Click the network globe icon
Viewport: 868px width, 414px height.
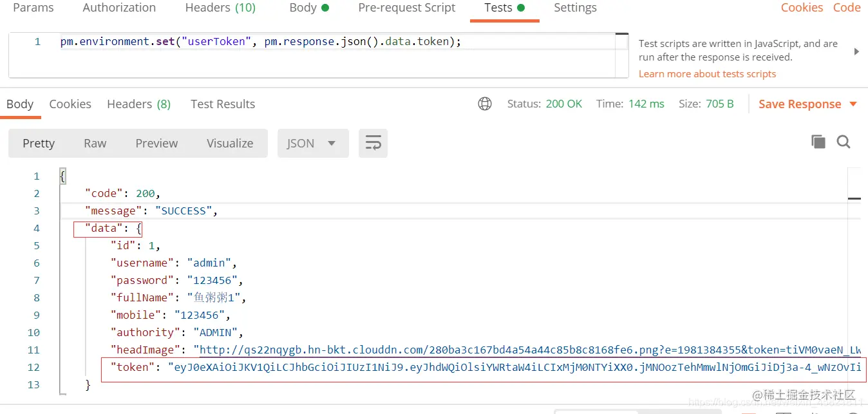coord(485,104)
